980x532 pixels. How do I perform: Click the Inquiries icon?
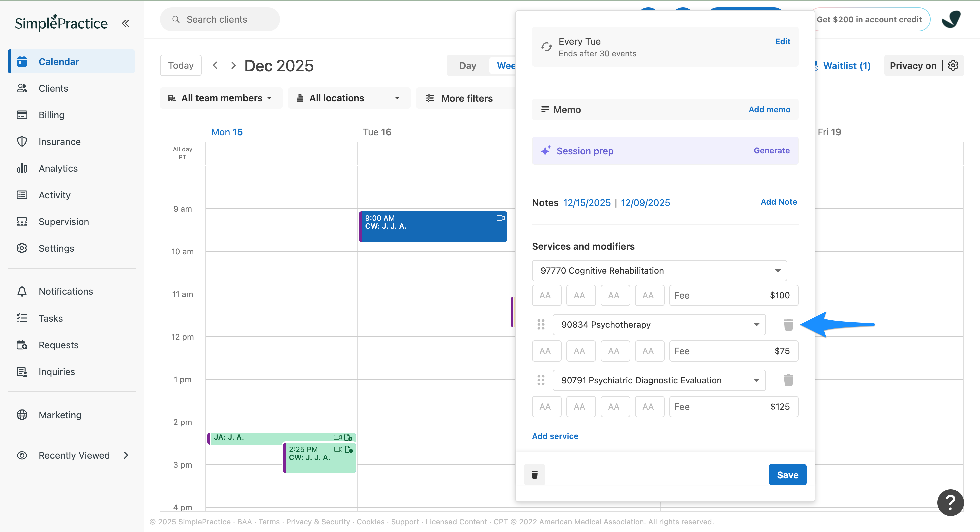tap(22, 371)
